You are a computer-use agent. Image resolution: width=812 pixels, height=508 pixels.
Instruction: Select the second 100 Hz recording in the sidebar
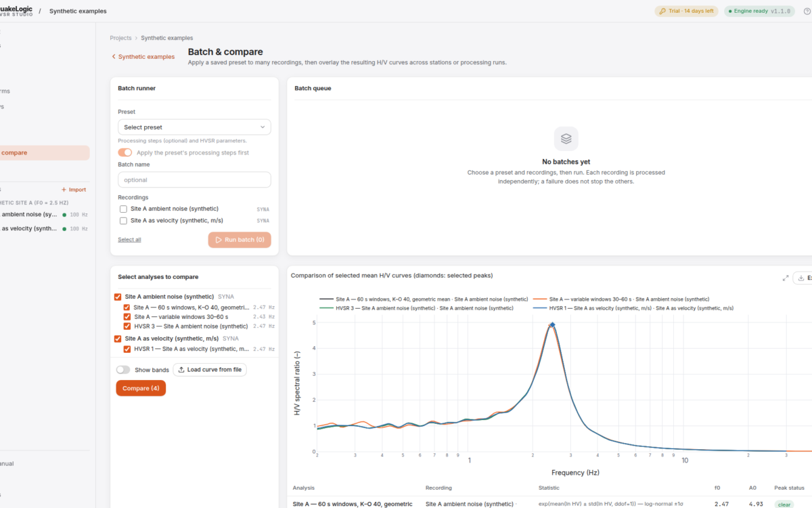43,229
